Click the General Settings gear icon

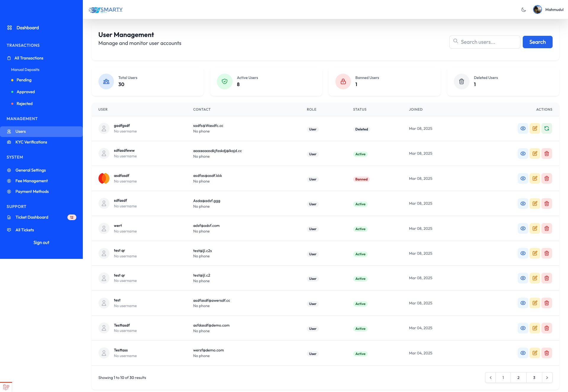(x=9, y=170)
